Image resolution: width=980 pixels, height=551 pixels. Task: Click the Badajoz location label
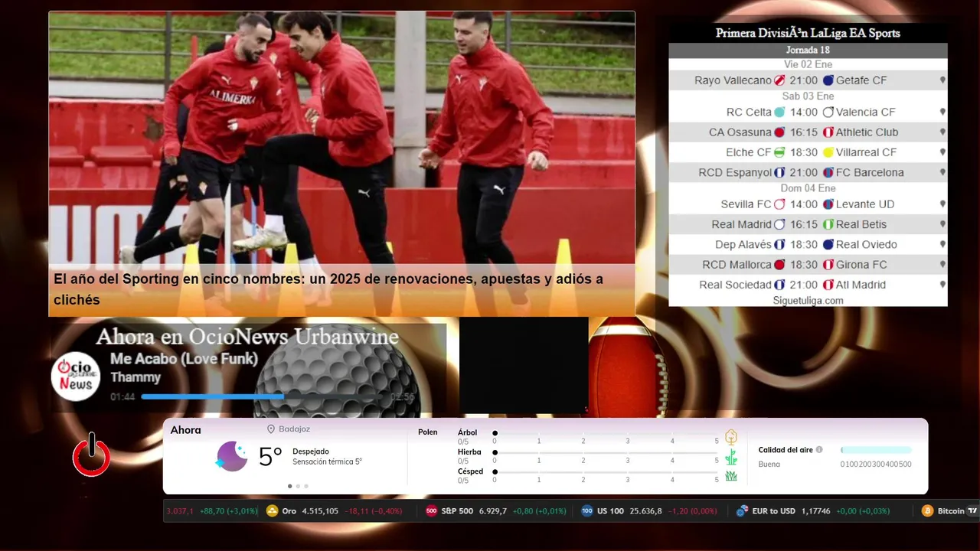click(295, 429)
